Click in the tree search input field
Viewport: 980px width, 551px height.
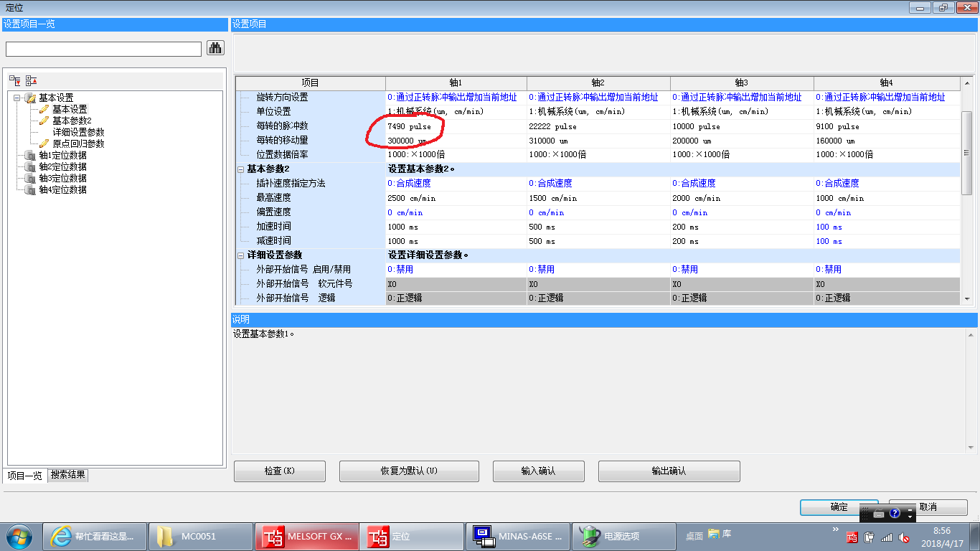click(103, 49)
